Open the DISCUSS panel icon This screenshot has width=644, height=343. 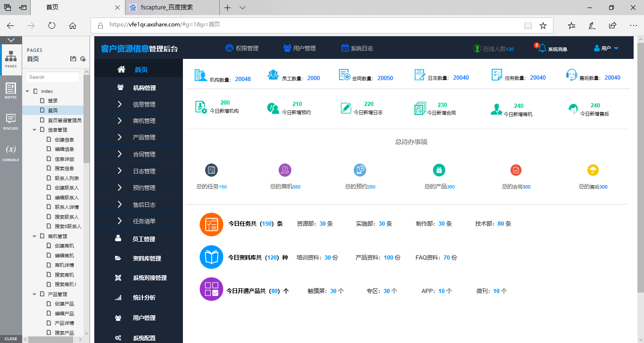(x=11, y=122)
